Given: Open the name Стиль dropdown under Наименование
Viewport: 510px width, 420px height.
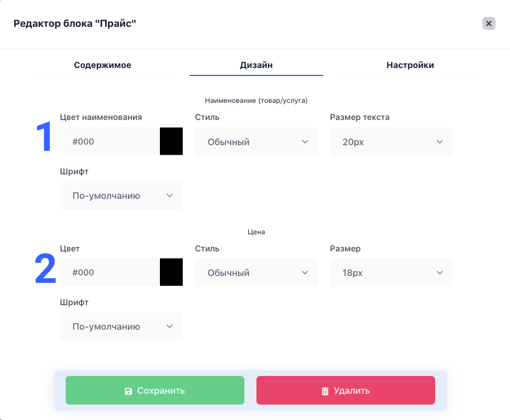Looking at the screenshot, I should pos(256,142).
